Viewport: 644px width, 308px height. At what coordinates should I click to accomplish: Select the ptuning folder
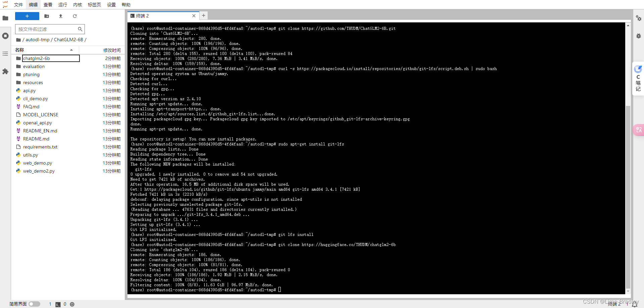pyautogui.click(x=68, y=74)
